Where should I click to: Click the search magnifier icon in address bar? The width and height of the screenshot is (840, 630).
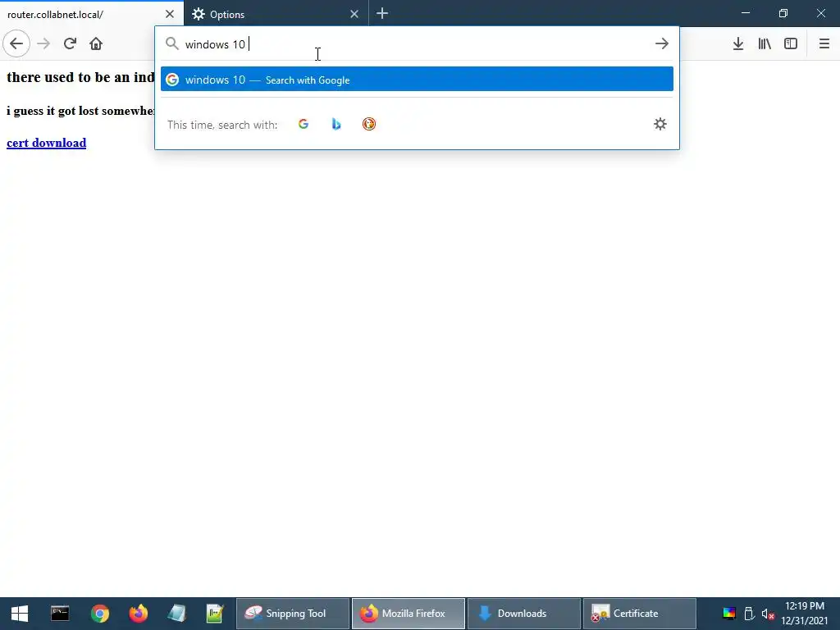coord(172,43)
